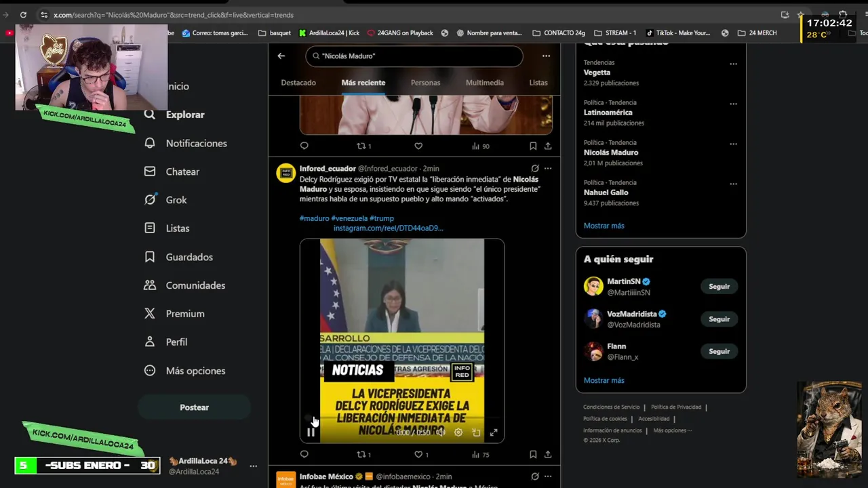This screenshot has height=488, width=868.
Task: Open the Vegetta trend
Action: [597, 73]
